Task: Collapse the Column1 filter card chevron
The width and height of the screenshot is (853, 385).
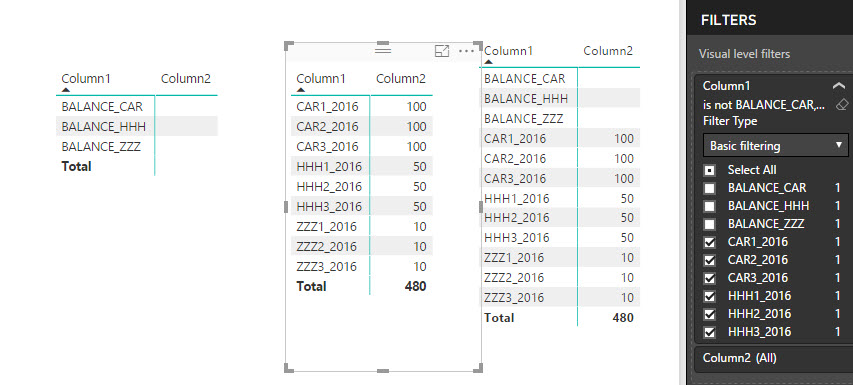Action: pos(839,85)
